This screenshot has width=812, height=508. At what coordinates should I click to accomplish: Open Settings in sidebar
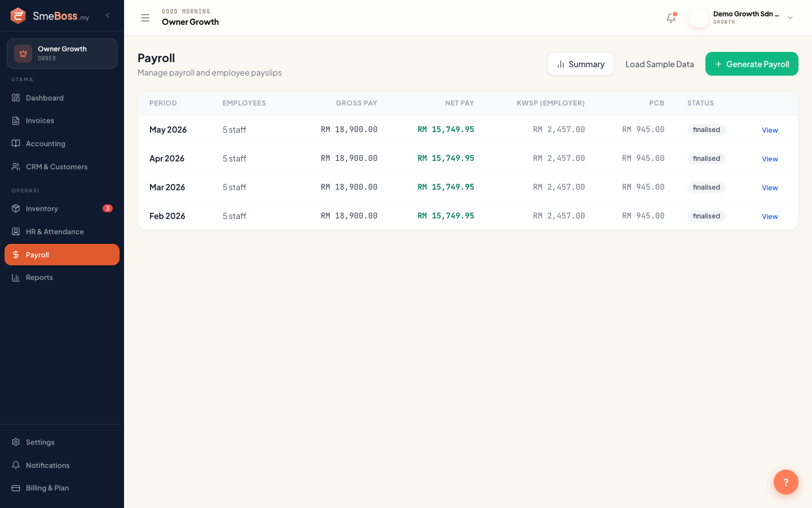[62, 442]
